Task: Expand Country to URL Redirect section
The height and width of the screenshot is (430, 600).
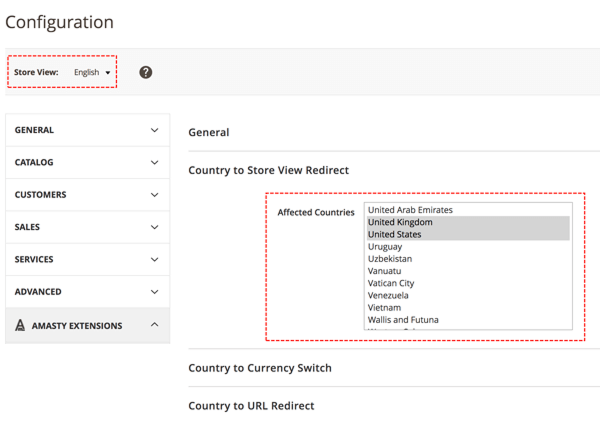Action: click(251, 405)
